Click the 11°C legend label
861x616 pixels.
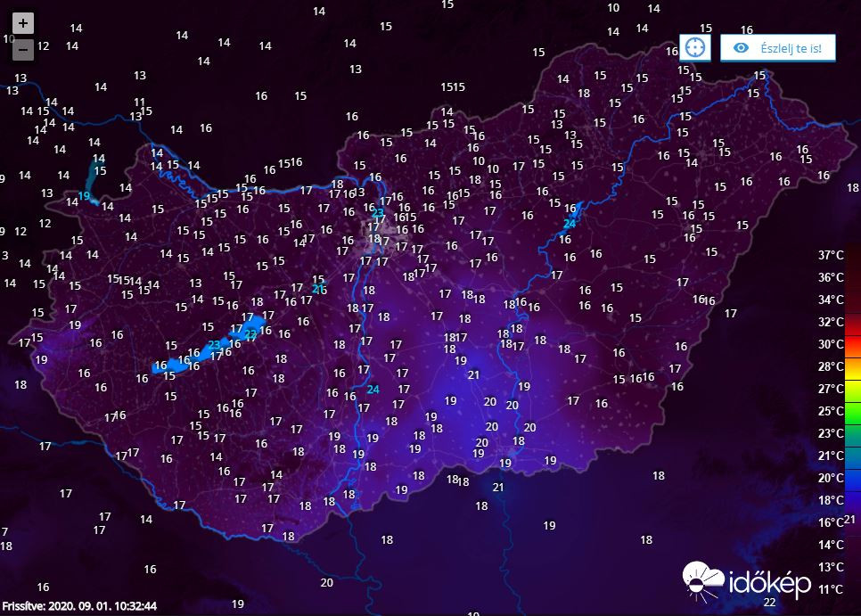coord(831,589)
